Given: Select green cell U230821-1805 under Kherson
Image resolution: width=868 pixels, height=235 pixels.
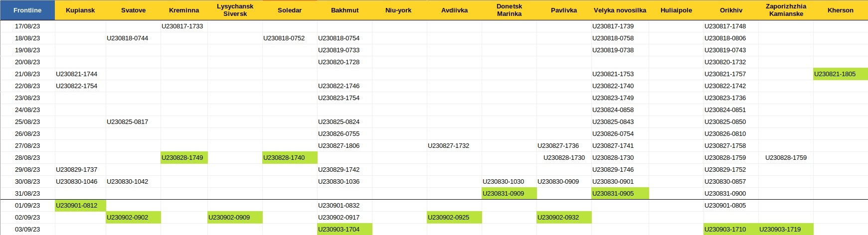Looking at the screenshot, I should tap(841, 74).
